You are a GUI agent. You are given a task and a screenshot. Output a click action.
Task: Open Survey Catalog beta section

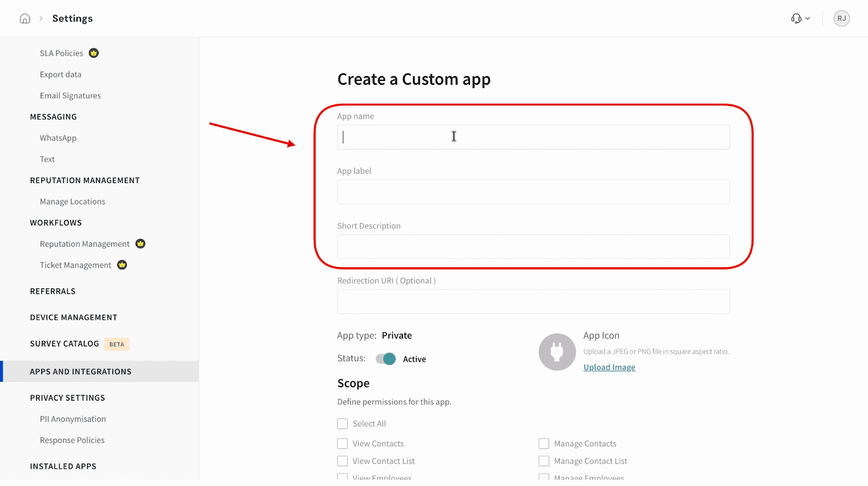tap(65, 344)
